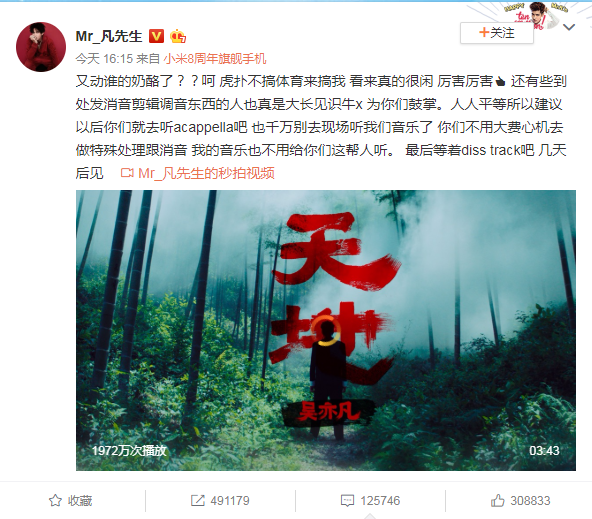592x519 pixels.
Task: Open the Mr_凡先生 username link
Action: (109, 36)
